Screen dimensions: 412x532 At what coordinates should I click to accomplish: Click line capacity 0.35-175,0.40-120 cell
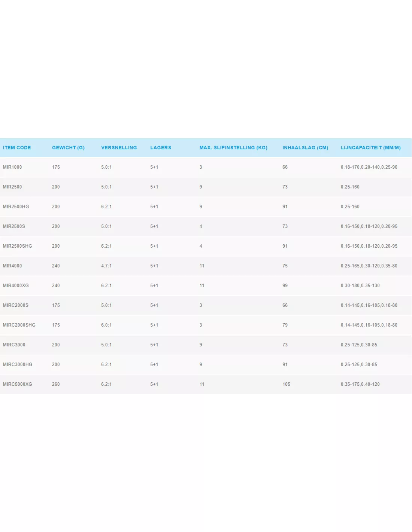pos(360,384)
